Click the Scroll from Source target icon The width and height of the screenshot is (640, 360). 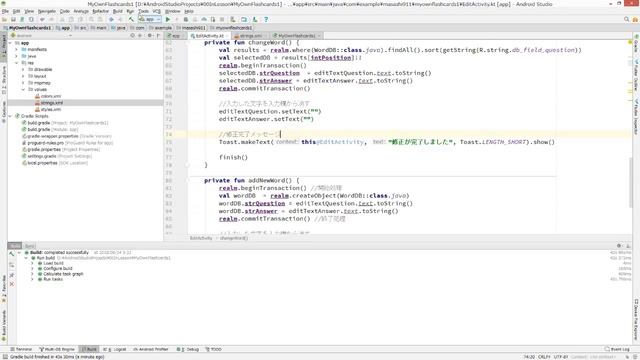pos(132,36)
